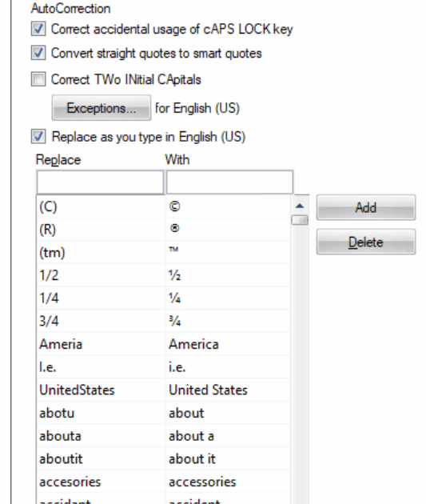Viewport: 426px width, 504px height.
Task: Click the scrollbar thumb in list
Action: click(300, 220)
